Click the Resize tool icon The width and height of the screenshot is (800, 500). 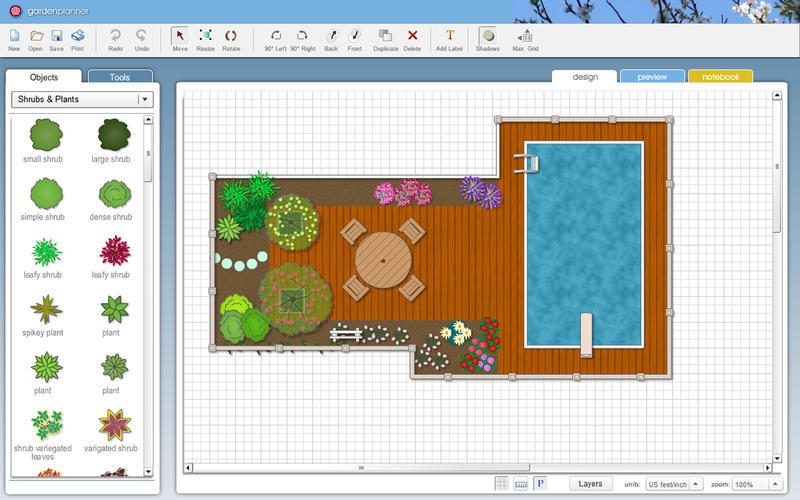[205, 39]
